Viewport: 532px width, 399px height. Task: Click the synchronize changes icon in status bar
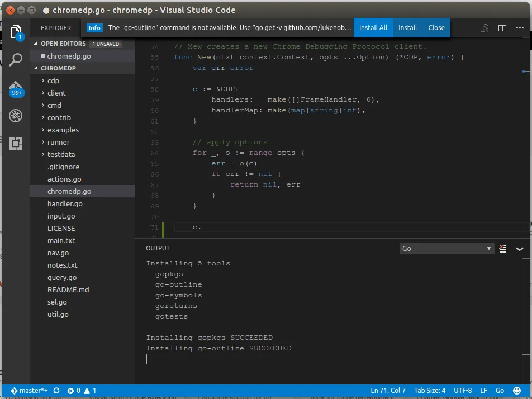[56, 391]
